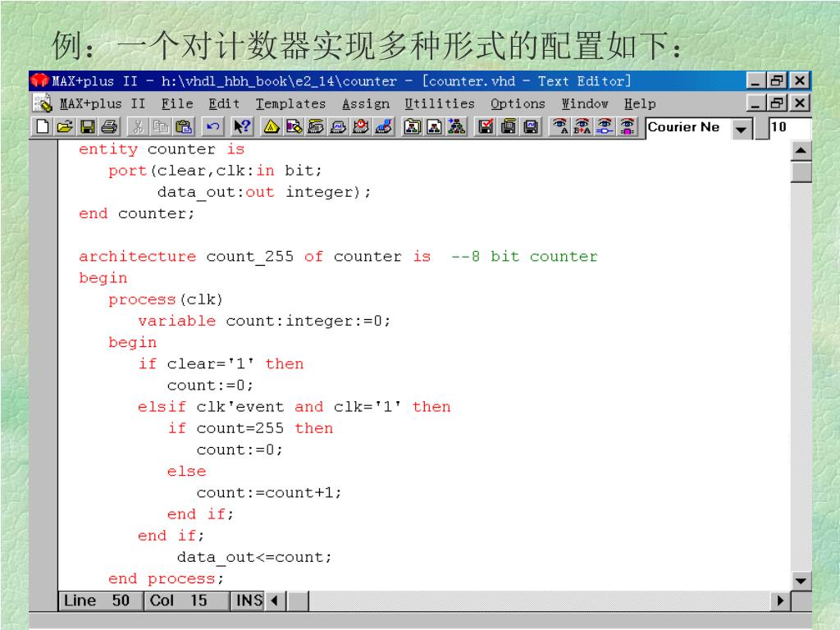Image resolution: width=840 pixels, height=630 pixels.
Task: Click the line 'entity counter is'
Action: click(162, 149)
